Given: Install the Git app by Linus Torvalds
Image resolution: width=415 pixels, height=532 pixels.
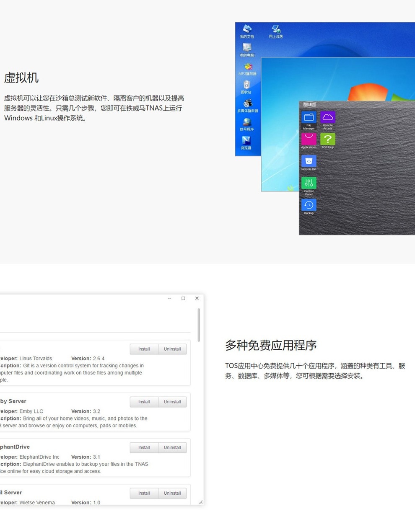Looking at the screenshot, I should click(x=144, y=349).
